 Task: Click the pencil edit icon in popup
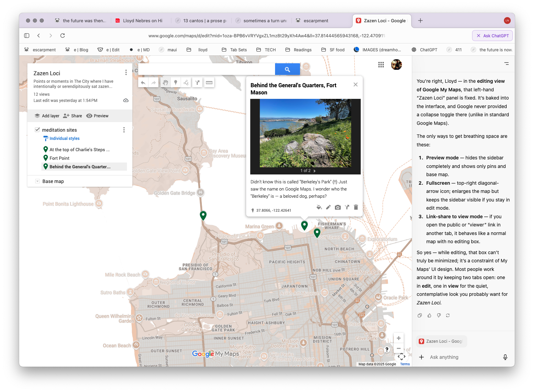(328, 207)
